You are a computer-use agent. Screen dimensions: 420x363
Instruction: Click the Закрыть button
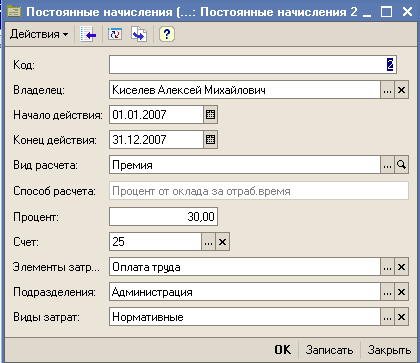tap(389, 350)
